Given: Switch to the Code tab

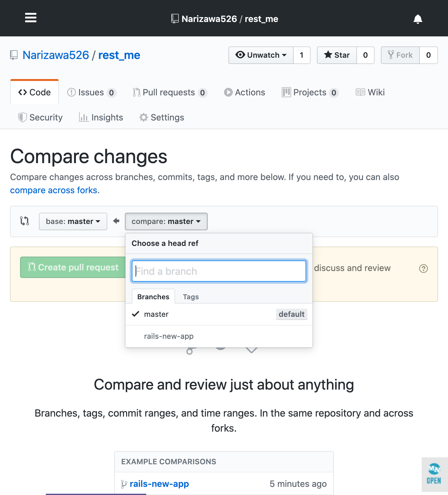Looking at the screenshot, I should click(x=35, y=92).
